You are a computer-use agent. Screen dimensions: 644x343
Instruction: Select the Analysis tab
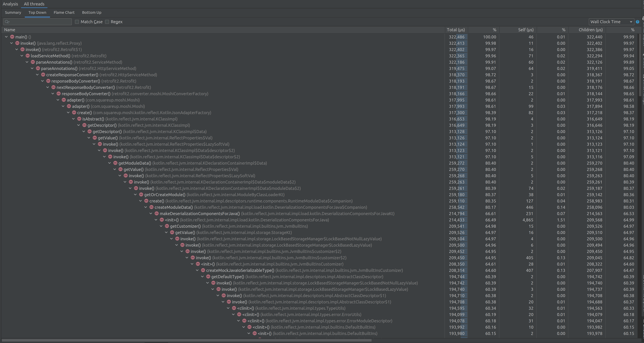tap(10, 4)
